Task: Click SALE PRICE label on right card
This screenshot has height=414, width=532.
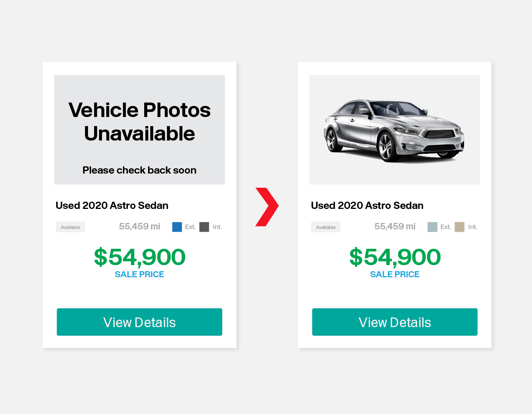Action: [x=395, y=274]
